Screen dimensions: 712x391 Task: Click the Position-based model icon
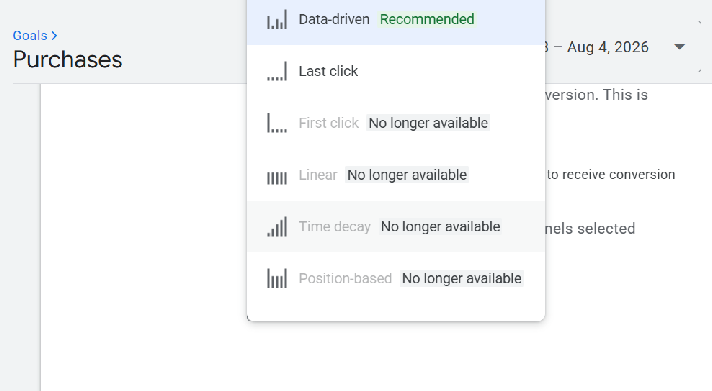277,278
